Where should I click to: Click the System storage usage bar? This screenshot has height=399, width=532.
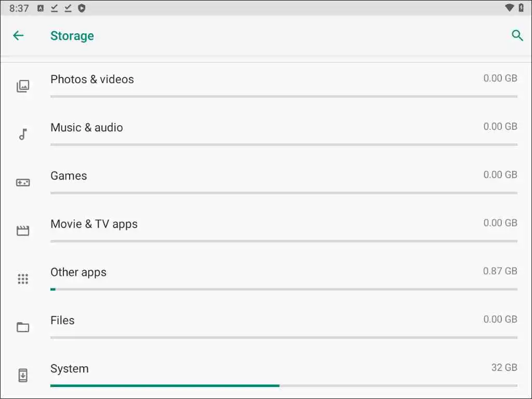click(x=284, y=385)
